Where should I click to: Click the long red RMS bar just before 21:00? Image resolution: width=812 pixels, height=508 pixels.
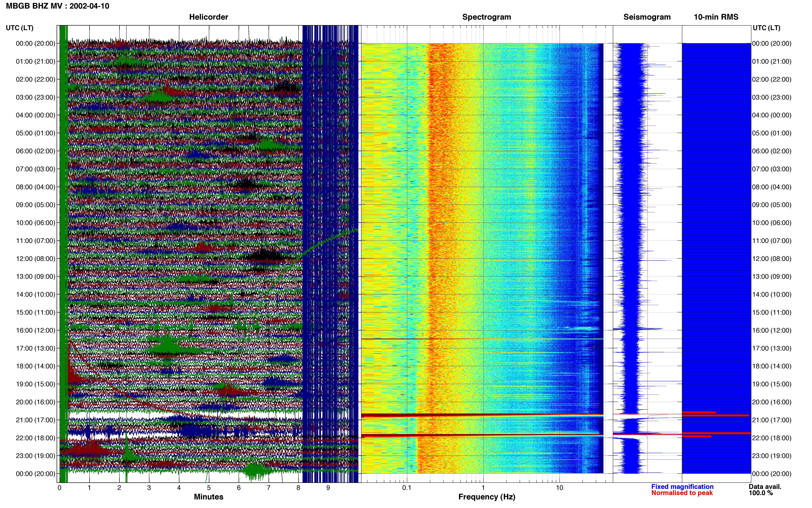pyautogui.click(x=715, y=416)
